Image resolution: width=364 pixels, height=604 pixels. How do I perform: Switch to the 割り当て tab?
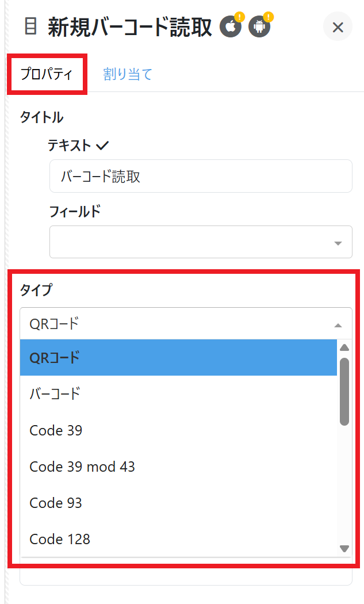coord(128,74)
